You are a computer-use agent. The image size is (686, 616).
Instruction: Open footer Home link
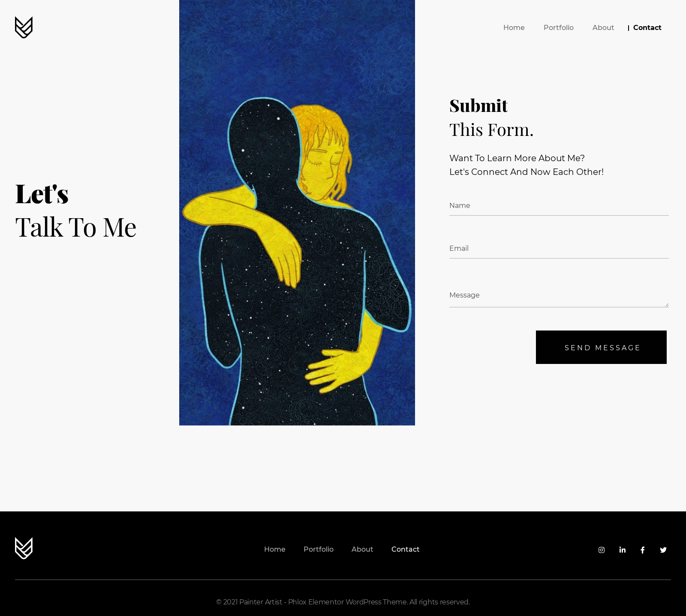pyautogui.click(x=274, y=549)
